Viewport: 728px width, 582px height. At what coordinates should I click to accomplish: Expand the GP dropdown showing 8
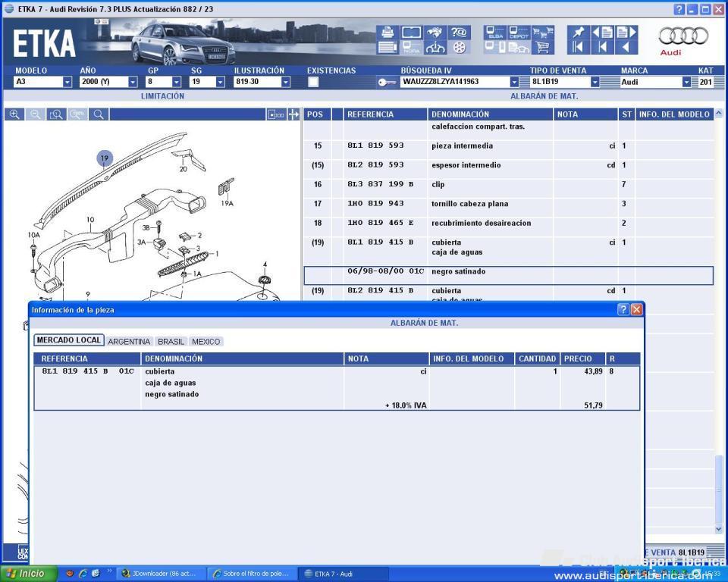[177, 82]
